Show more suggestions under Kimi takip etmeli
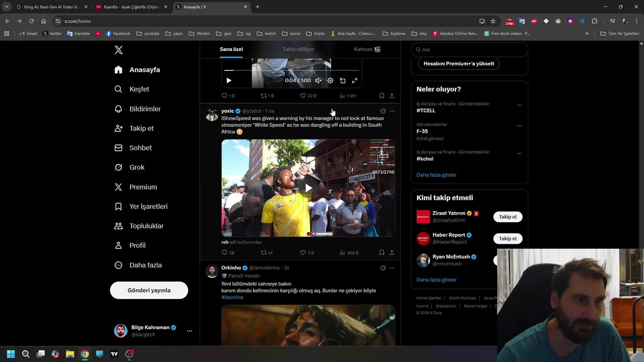The image size is (644, 362). click(x=436, y=280)
